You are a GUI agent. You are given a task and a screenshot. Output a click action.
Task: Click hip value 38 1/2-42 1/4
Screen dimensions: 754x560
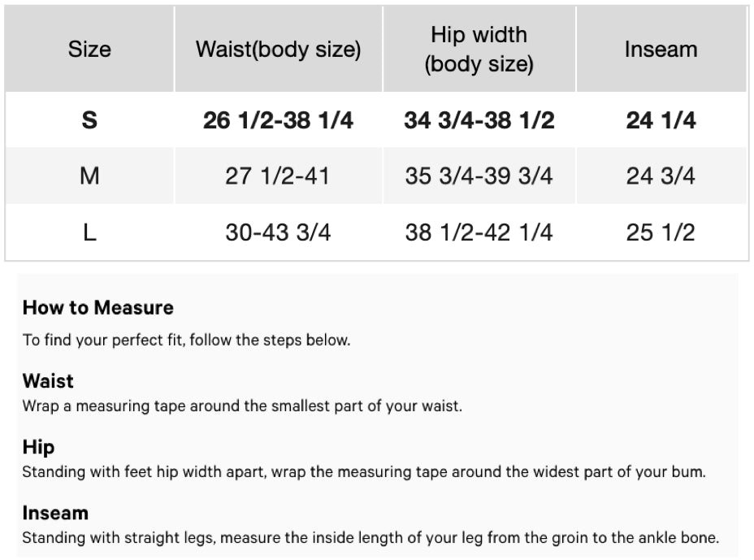coord(479,232)
